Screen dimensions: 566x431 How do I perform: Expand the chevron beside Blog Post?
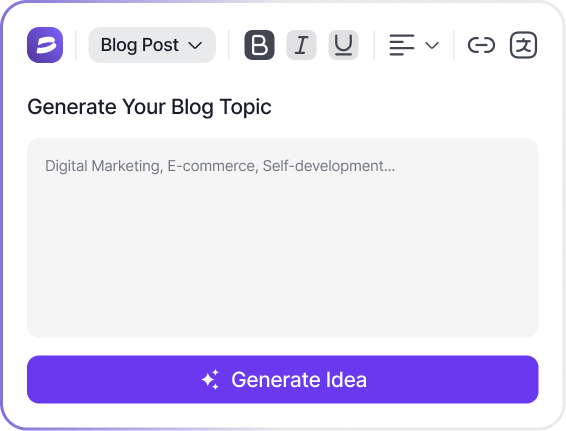click(x=195, y=45)
